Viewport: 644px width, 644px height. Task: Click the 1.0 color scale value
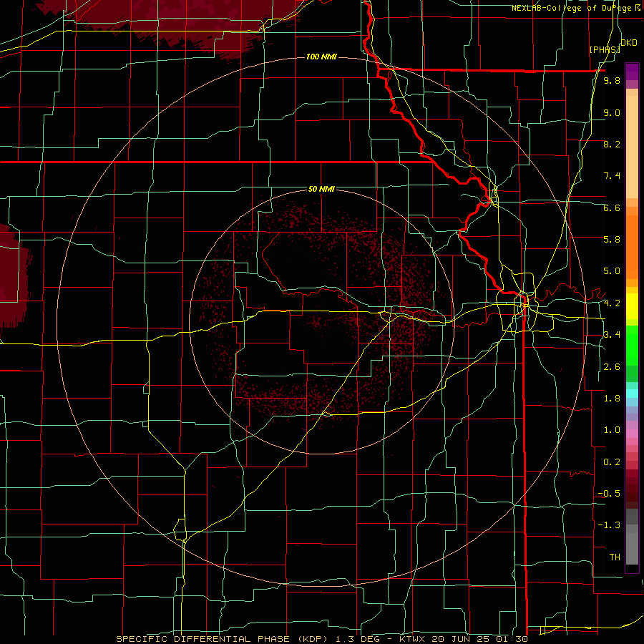click(x=612, y=430)
